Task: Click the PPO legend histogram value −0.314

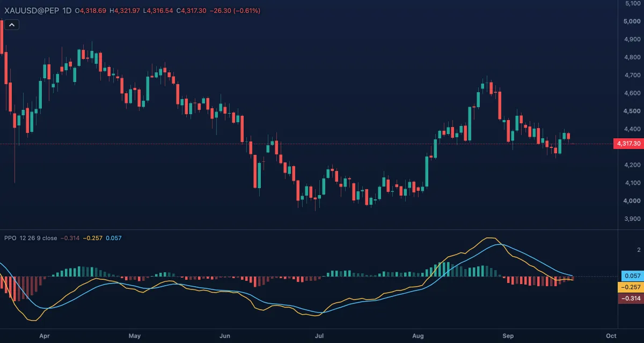Action: tap(70, 238)
